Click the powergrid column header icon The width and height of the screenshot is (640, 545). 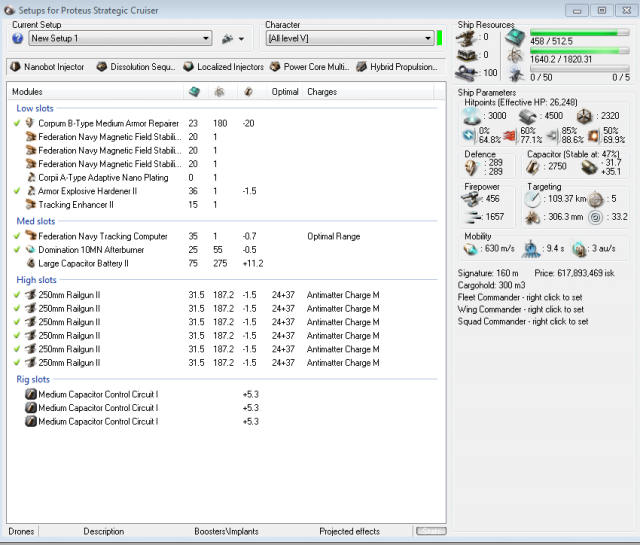click(x=219, y=92)
